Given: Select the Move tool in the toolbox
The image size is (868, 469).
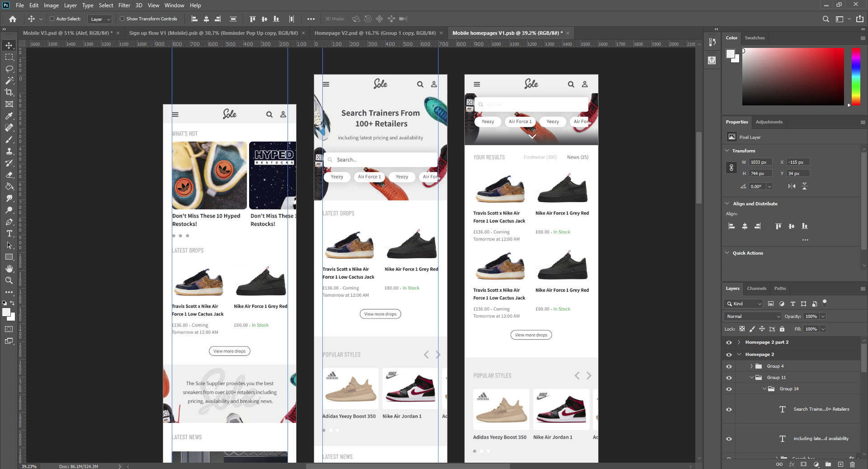Looking at the screenshot, I should tap(9, 45).
